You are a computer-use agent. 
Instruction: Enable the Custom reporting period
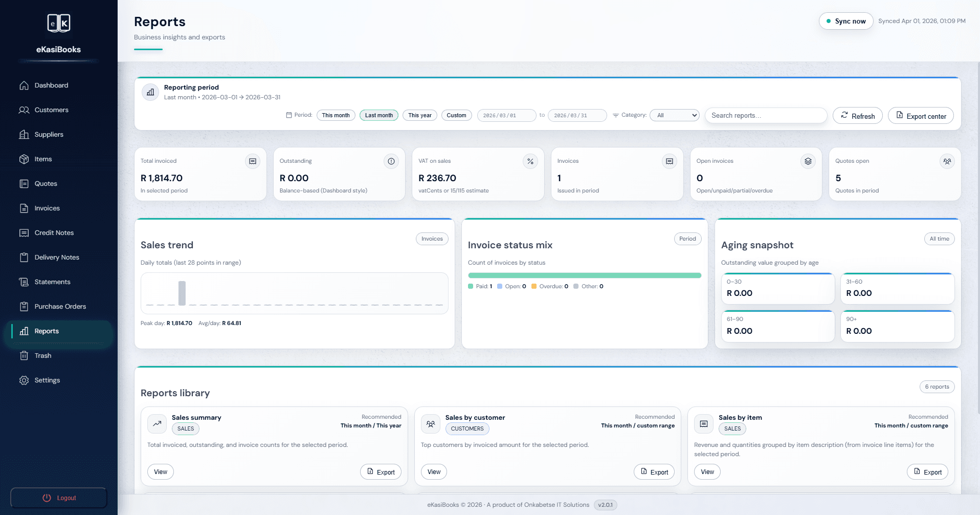click(456, 115)
